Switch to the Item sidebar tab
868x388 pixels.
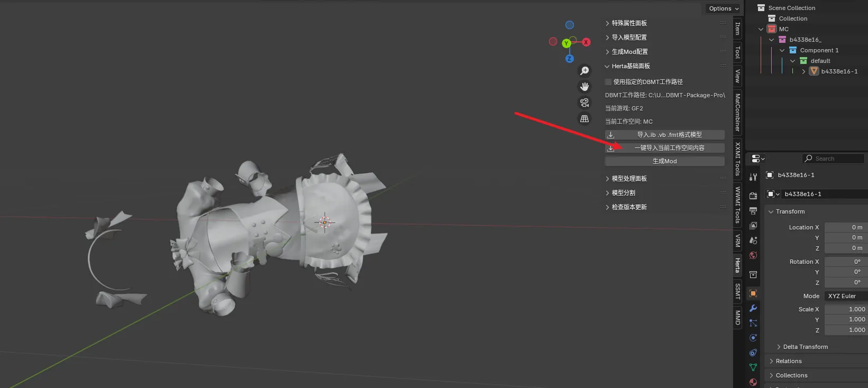pyautogui.click(x=737, y=28)
